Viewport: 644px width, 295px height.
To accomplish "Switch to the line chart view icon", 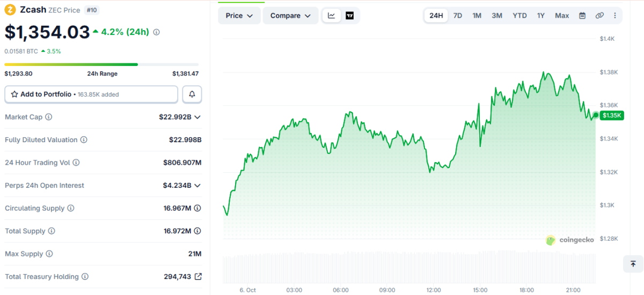I will tap(332, 16).
